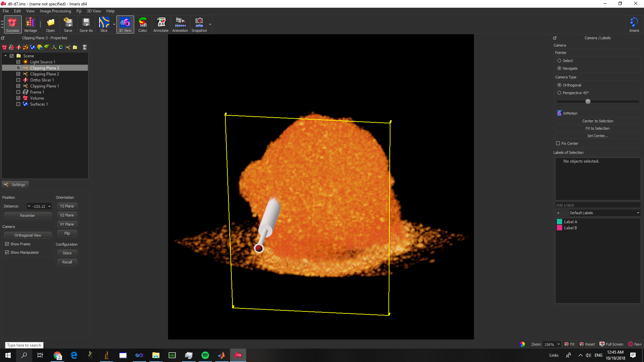Collapse the Scene tree node
Viewport: 644px width, 362px height.
click(6, 56)
